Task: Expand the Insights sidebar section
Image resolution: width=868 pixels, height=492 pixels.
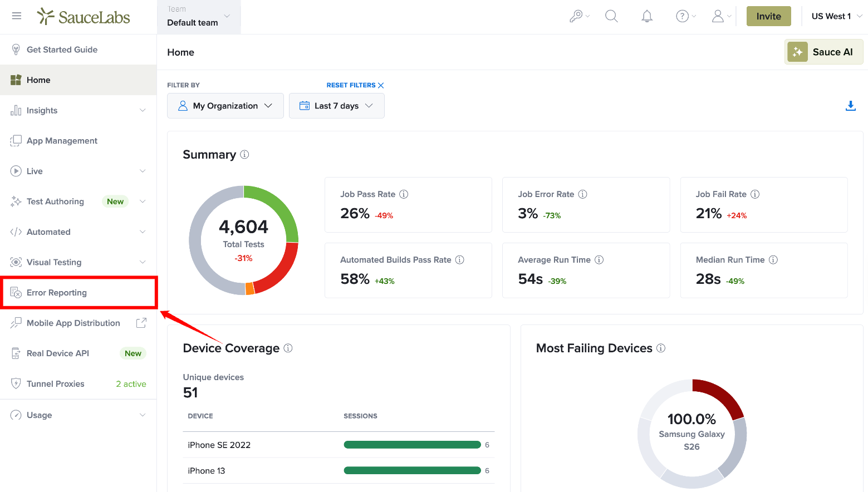Action: 79,110
